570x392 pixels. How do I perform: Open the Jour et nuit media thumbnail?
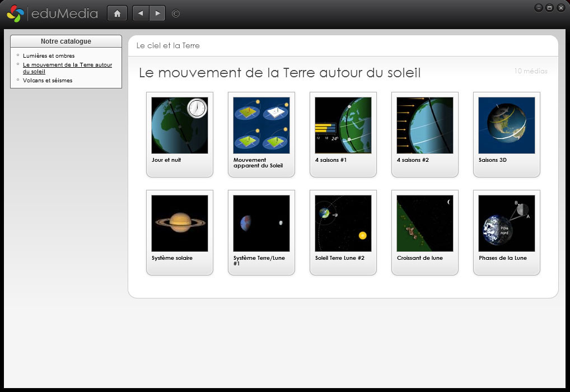click(x=180, y=125)
